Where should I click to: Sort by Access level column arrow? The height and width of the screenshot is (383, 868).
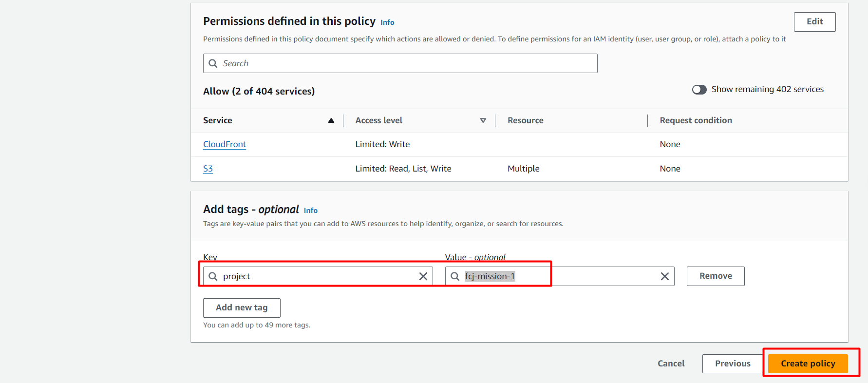483,120
